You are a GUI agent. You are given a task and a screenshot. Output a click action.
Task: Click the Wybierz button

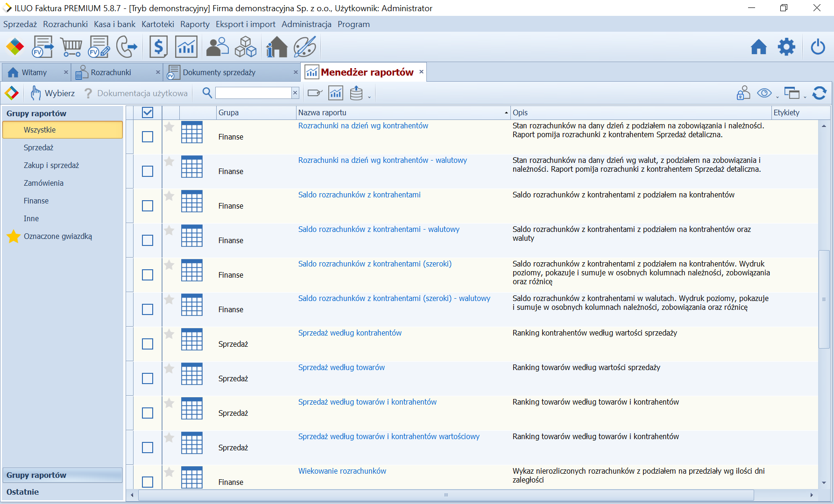point(53,93)
